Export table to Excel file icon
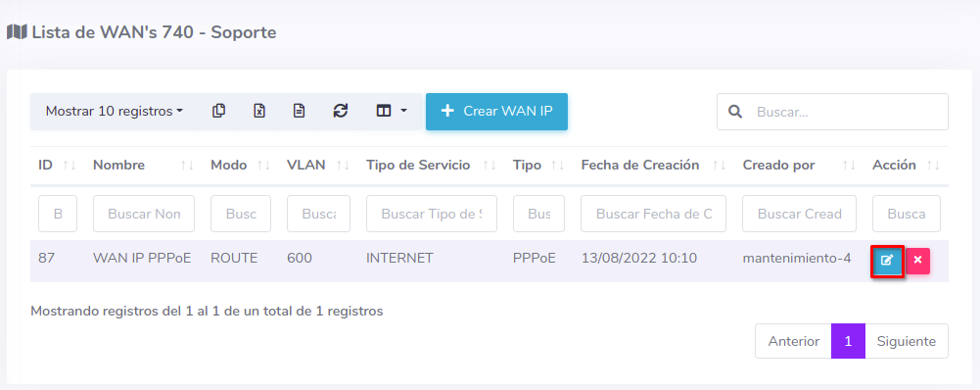This screenshot has height=390, width=980. [259, 112]
